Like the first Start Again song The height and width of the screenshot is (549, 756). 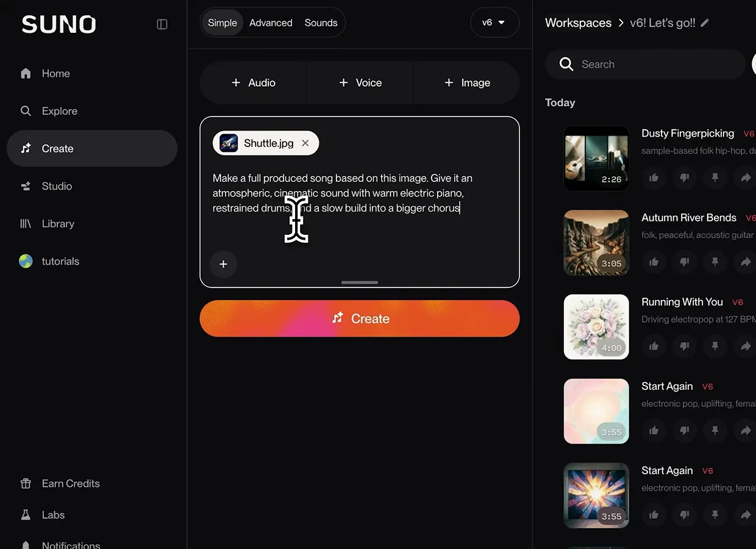(654, 430)
